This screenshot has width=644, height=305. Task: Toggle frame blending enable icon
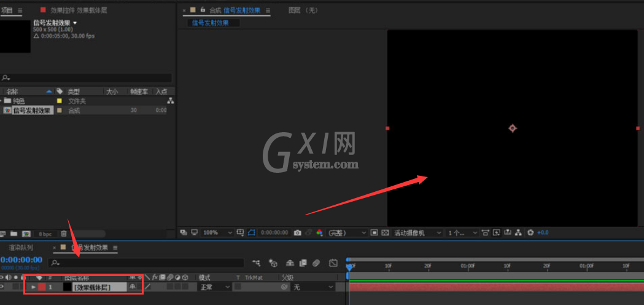[x=303, y=263]
